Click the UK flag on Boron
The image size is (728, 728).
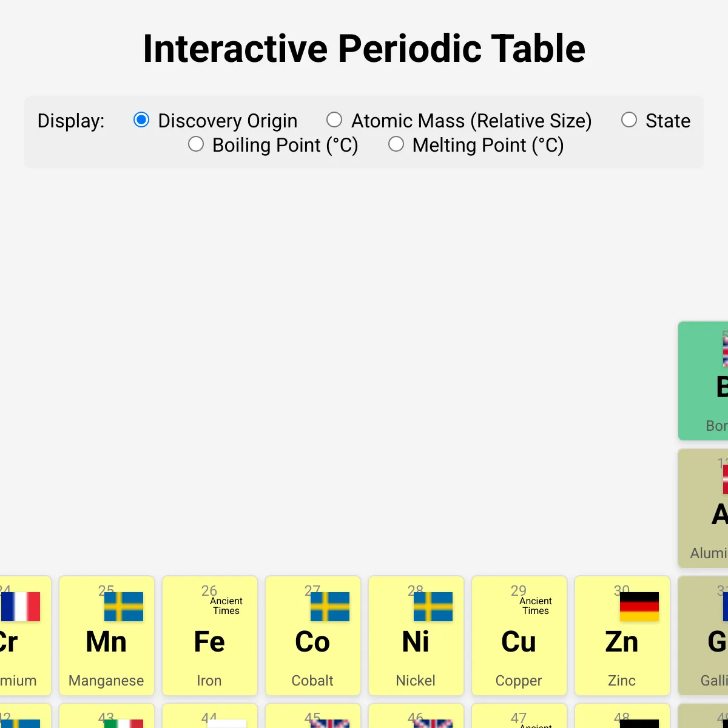click(724, 352)
